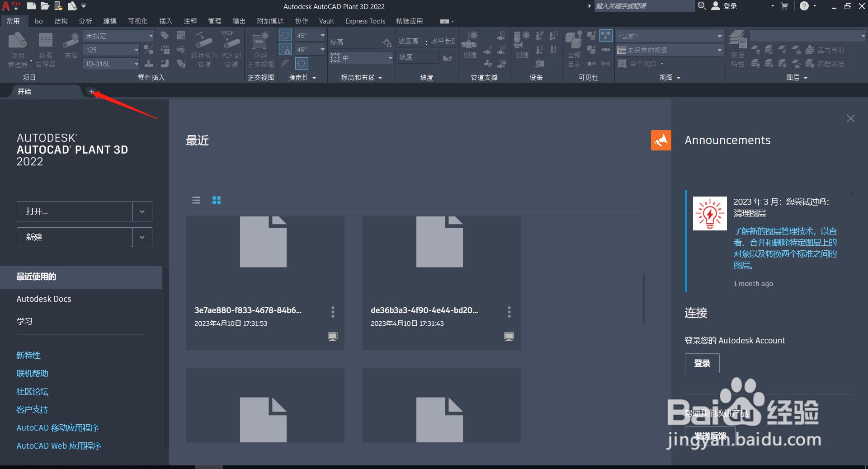Expand the first 45° angle dropdown
The width and height of the screenshot is (868, 469).
(322, 35)
